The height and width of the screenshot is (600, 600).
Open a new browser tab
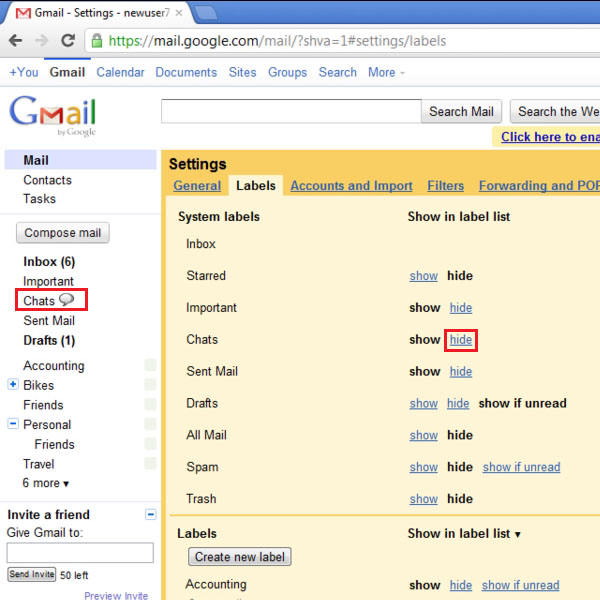tap(206, 13)
